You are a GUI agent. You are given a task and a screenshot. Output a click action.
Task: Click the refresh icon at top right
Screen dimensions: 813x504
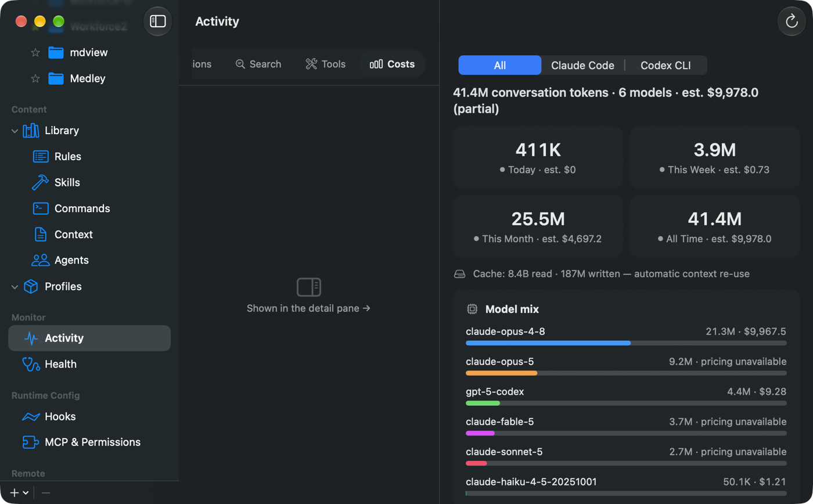792,21
